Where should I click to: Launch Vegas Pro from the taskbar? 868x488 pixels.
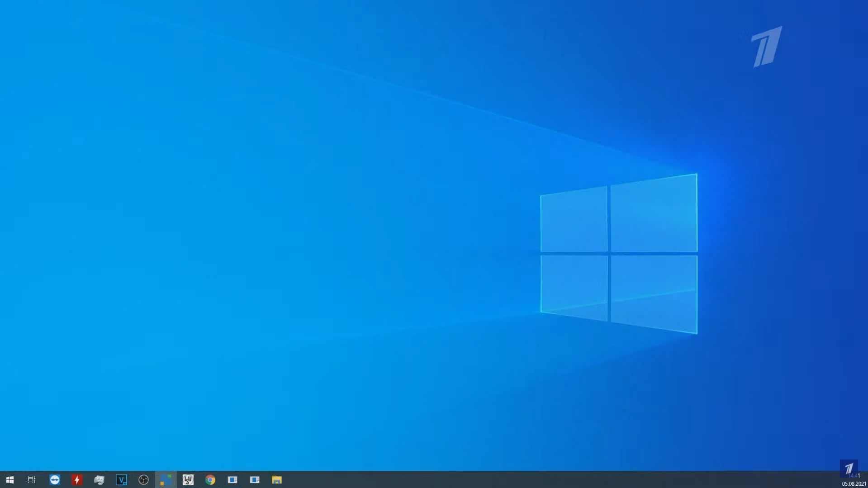click(121, 479)
